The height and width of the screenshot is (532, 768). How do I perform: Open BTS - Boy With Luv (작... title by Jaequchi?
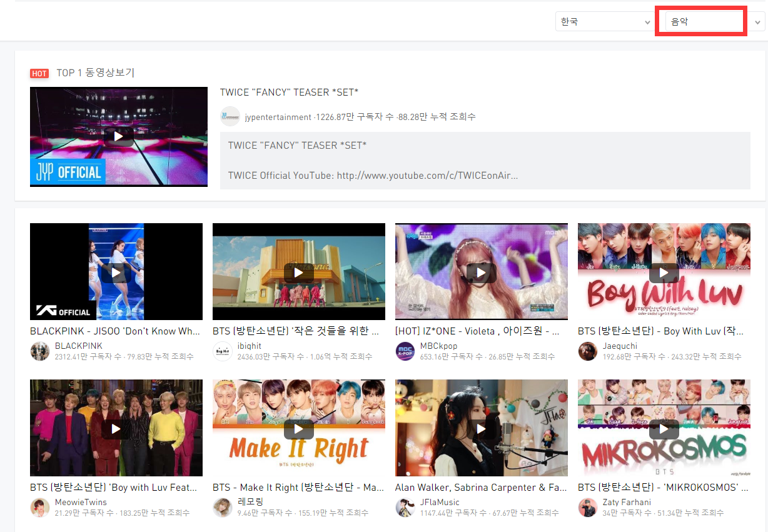660,331
